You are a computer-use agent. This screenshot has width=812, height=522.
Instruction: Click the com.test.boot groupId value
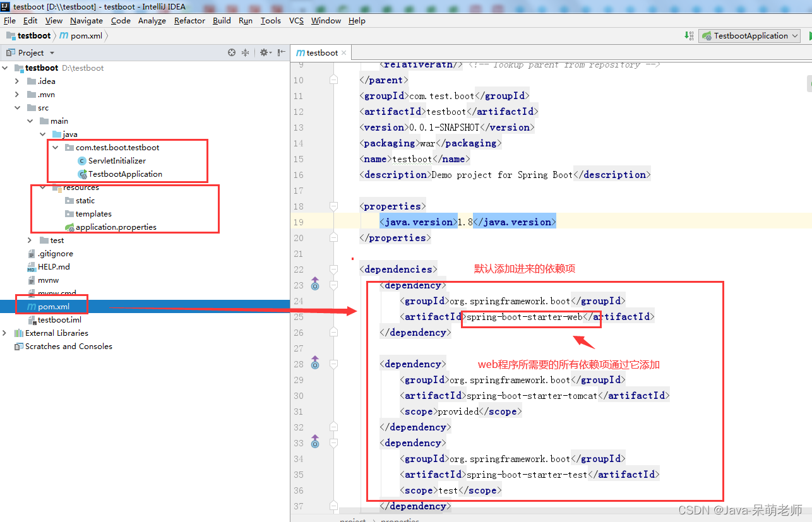[x=441, y=96]
